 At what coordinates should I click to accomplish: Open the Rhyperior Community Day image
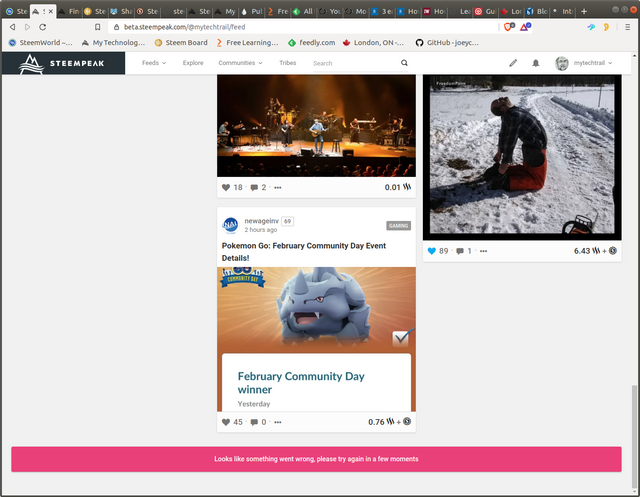point(316,339)
